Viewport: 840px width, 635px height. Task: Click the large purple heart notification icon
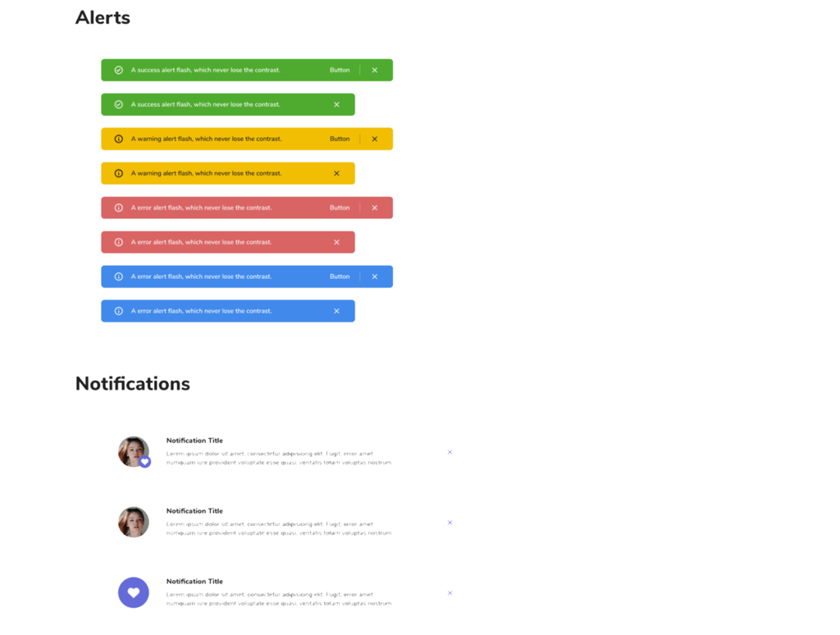[134, 593]
